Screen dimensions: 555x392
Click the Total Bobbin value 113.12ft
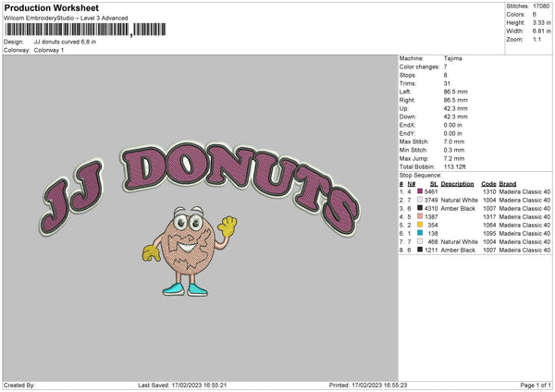click(x=455, y=166)
